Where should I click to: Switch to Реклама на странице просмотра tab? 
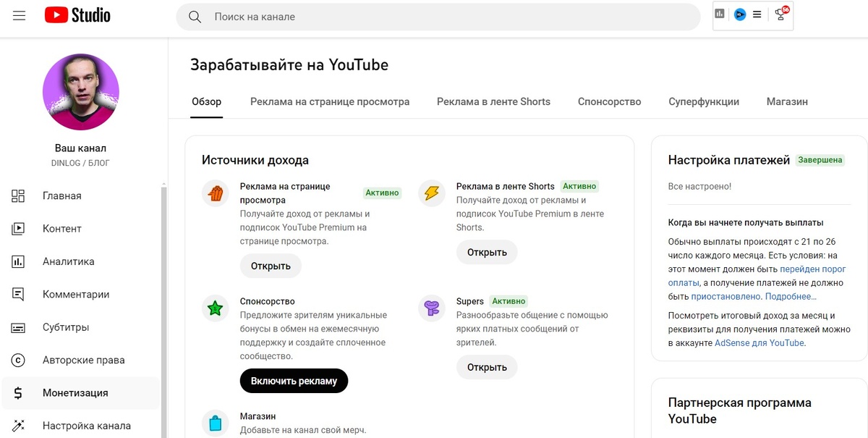(330, 102)
